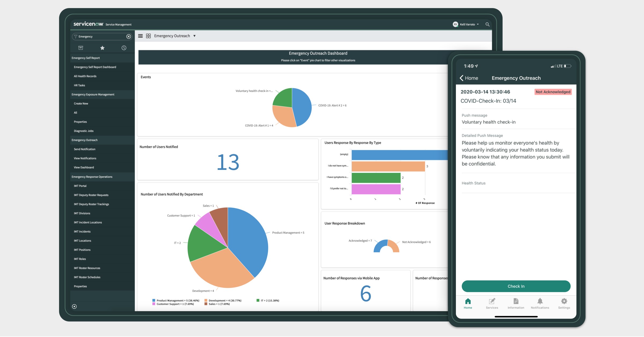The image size is (644, 337).
Task: Go back to Home on phone
Action: tap(469, 78)
